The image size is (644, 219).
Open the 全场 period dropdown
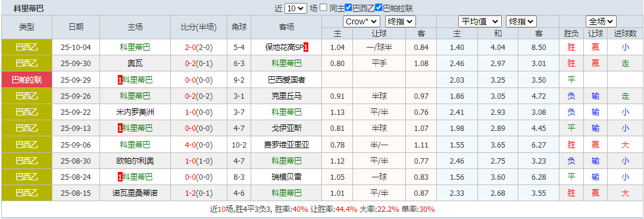pyautogui.click(x=601, y=21)
